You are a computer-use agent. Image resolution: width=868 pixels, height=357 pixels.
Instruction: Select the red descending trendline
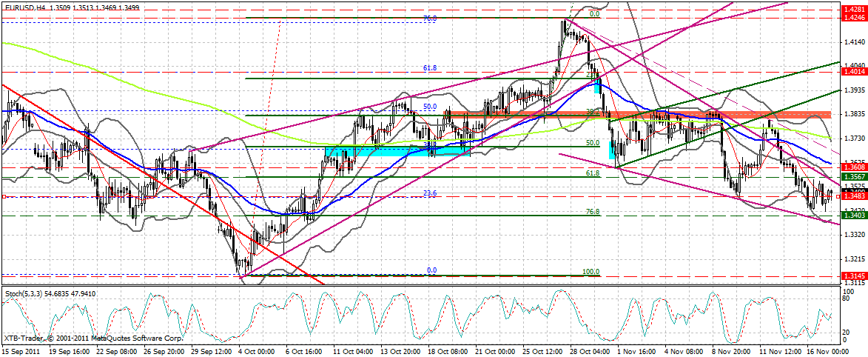tap(148, 176)
